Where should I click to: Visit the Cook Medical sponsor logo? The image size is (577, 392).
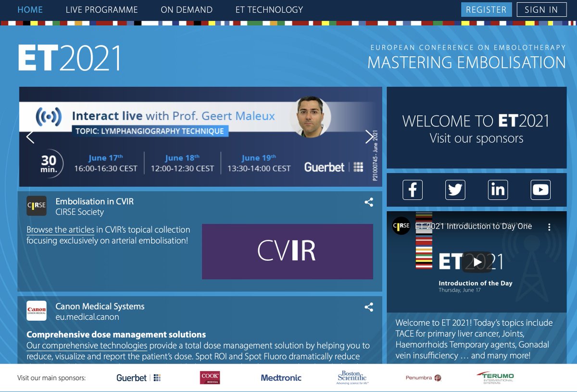coord(210,378)
